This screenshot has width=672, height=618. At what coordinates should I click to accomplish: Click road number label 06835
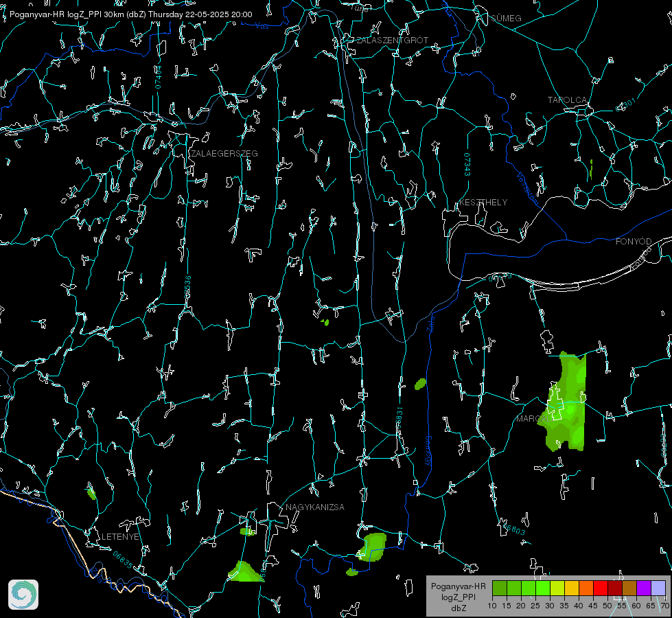click(123, 560)
